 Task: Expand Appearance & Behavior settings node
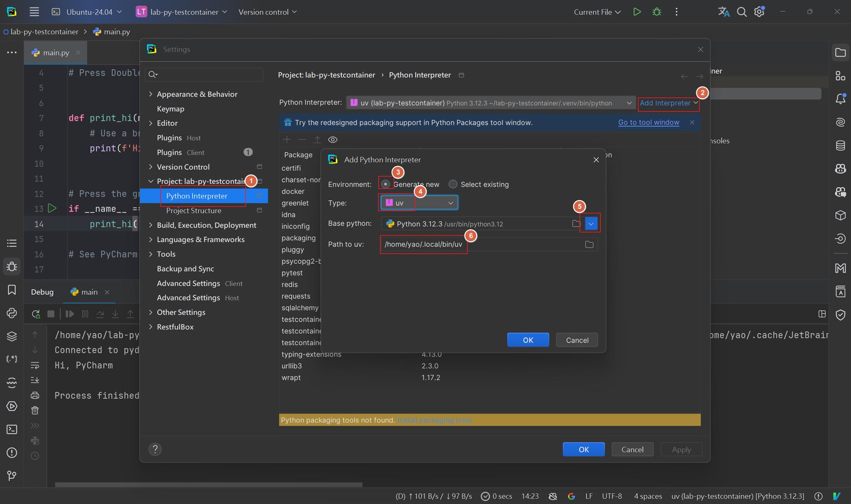[150, 94]
